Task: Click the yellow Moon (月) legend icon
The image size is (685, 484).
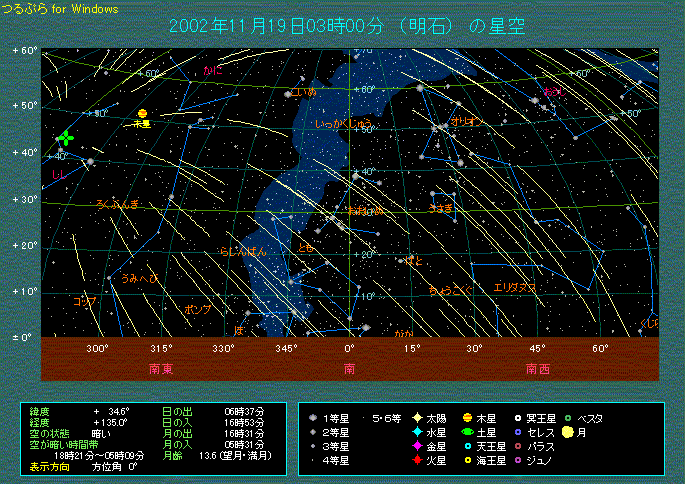Action: click(x=567, y=432)
